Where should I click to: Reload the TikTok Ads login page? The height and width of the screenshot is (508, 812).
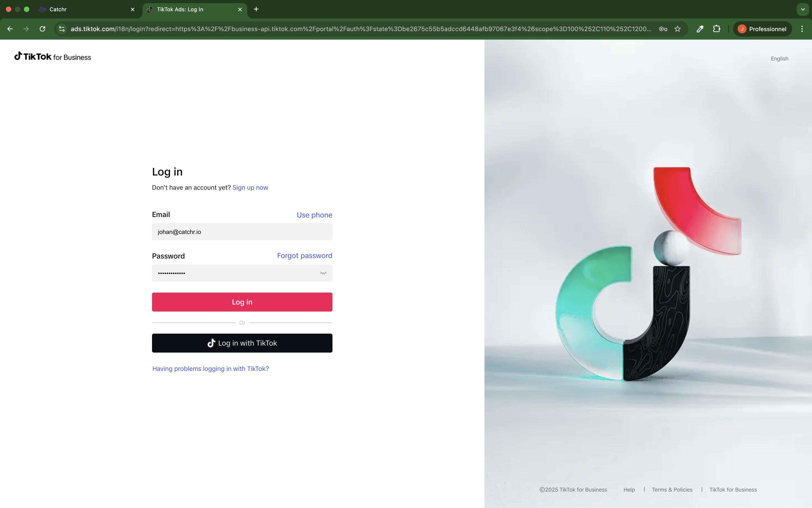coord(42,29)
